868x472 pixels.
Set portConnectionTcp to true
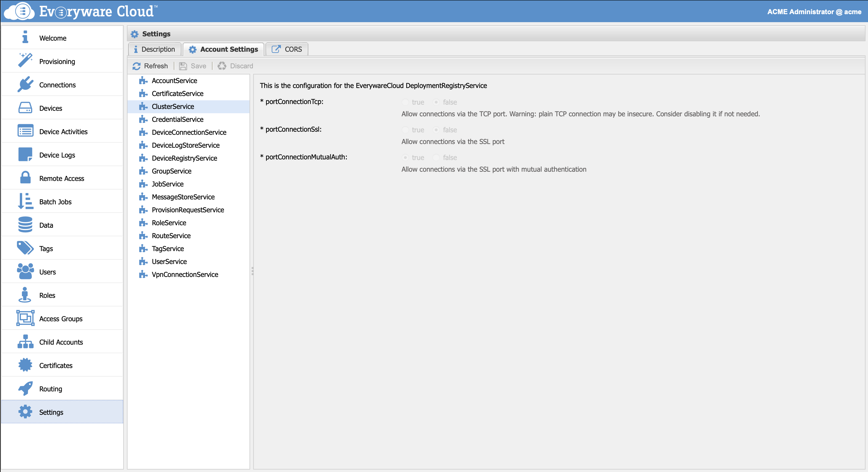(405, 102)
